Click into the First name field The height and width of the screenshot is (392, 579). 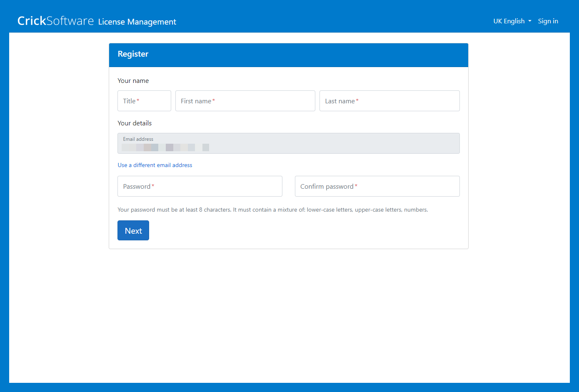245,101
